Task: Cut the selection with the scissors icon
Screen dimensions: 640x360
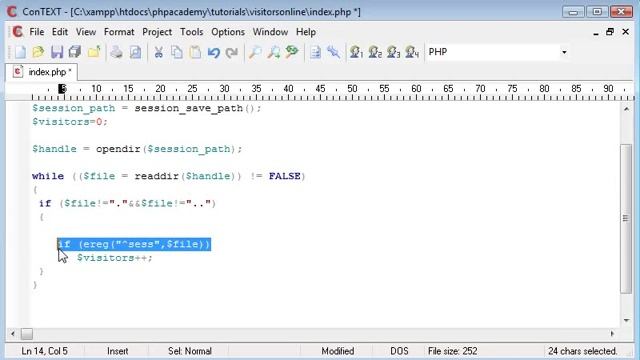Action: click(158, 52)
